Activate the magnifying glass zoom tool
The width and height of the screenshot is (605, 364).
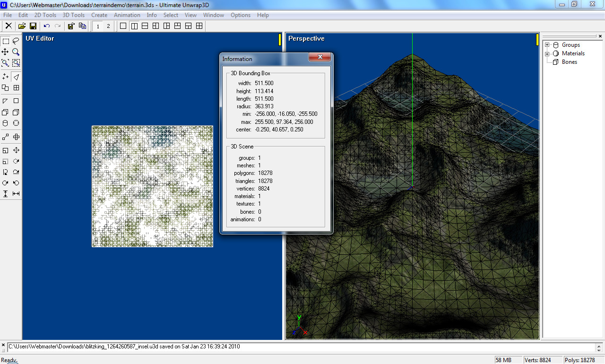[x=16, y=52]
